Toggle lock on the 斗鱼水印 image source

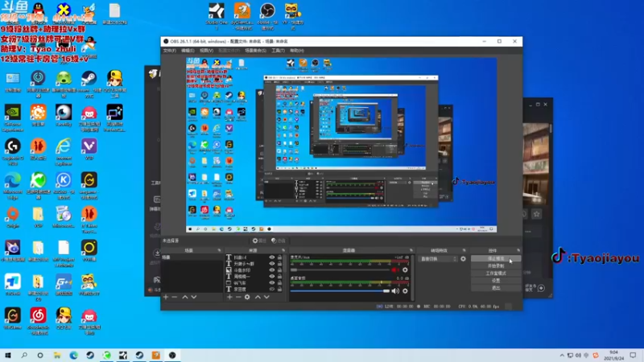pos(279,270)
